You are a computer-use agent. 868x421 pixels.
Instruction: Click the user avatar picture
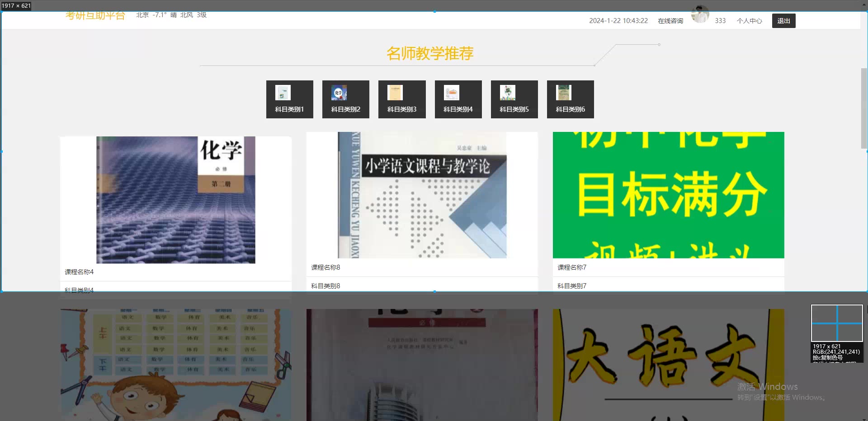(700, 14)
